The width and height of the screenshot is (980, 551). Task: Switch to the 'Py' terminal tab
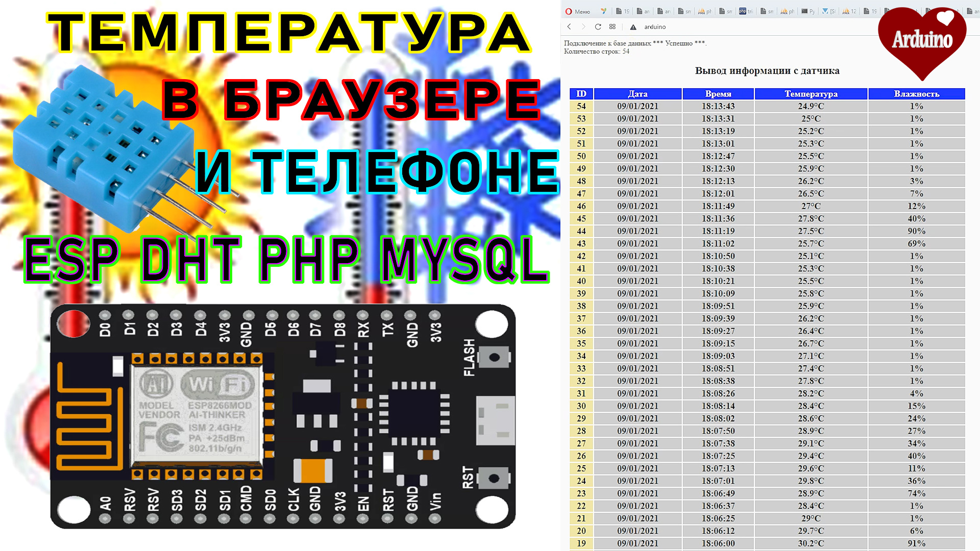(x=808, y=11)
